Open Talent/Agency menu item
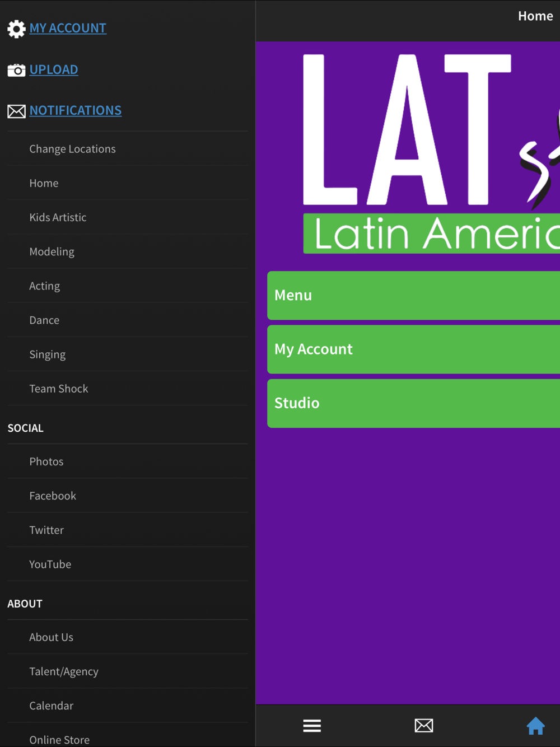The image size is (560, 747). click(x=128, y=671)
